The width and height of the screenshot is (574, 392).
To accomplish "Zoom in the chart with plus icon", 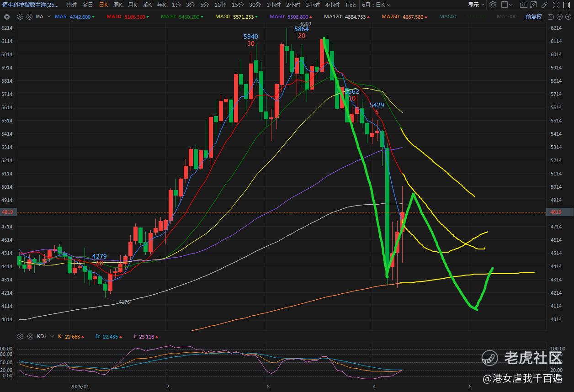I will (x=567, y=16).
